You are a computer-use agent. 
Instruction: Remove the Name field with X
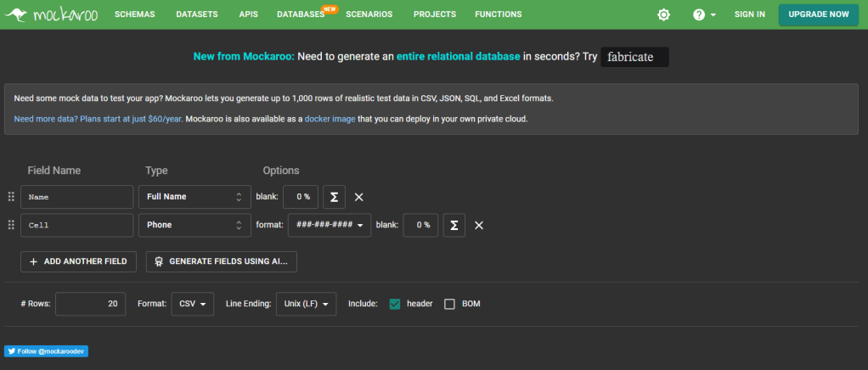358,197
